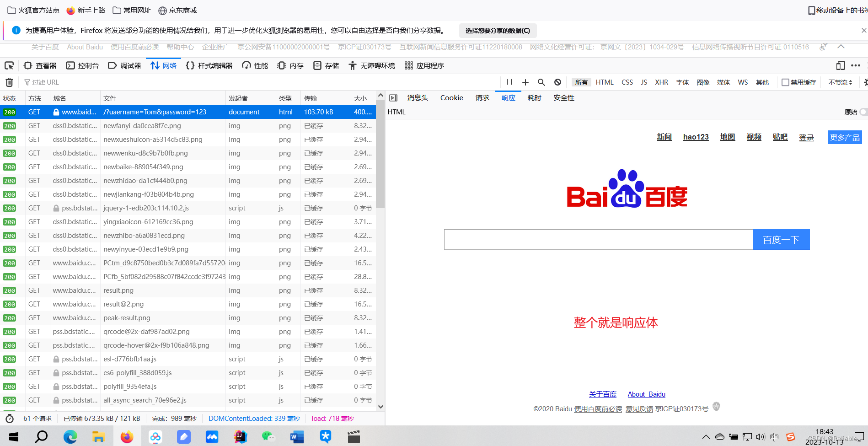This screenshot has height=446, width=868.
Task: Click scroll-up arrow of request list scrollbar
Action: [380, 95]
